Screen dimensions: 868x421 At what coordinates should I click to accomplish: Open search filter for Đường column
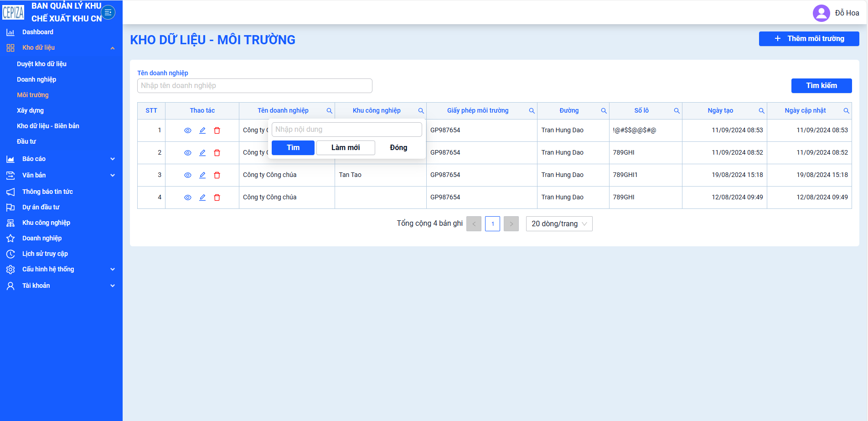604,111
